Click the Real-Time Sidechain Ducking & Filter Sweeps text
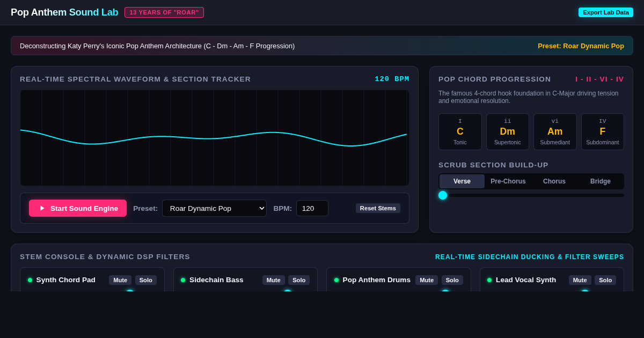This screenshot has width=644, height=338. (x=530, y=257)
